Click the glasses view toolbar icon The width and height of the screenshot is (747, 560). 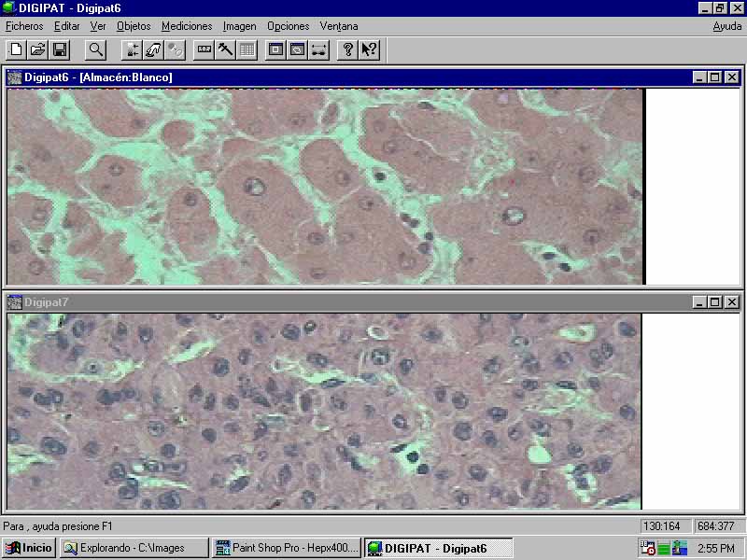(x=318, y=49)
